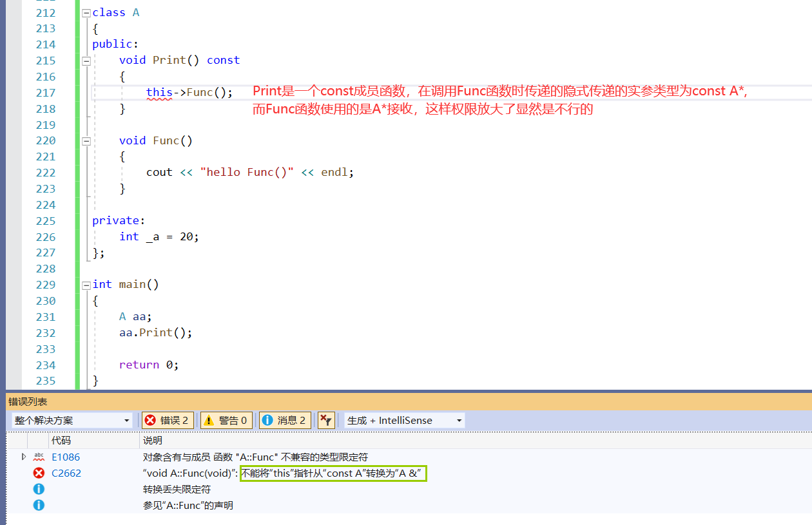The image size is (812, 525).
Task: Click the private: access specifier
Action: pyautogui.click(x=119, y=220)
